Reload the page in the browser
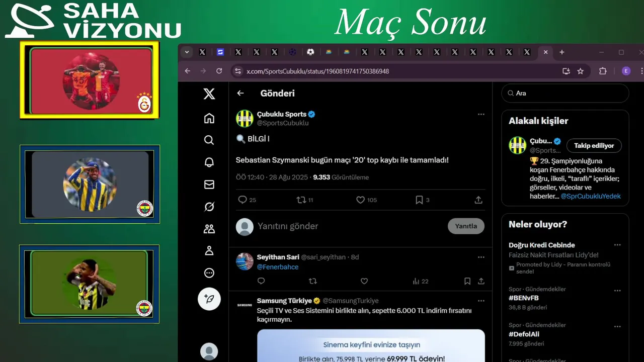Image resolution: width=644 pixels, height=362 pixels. [219, 71]
